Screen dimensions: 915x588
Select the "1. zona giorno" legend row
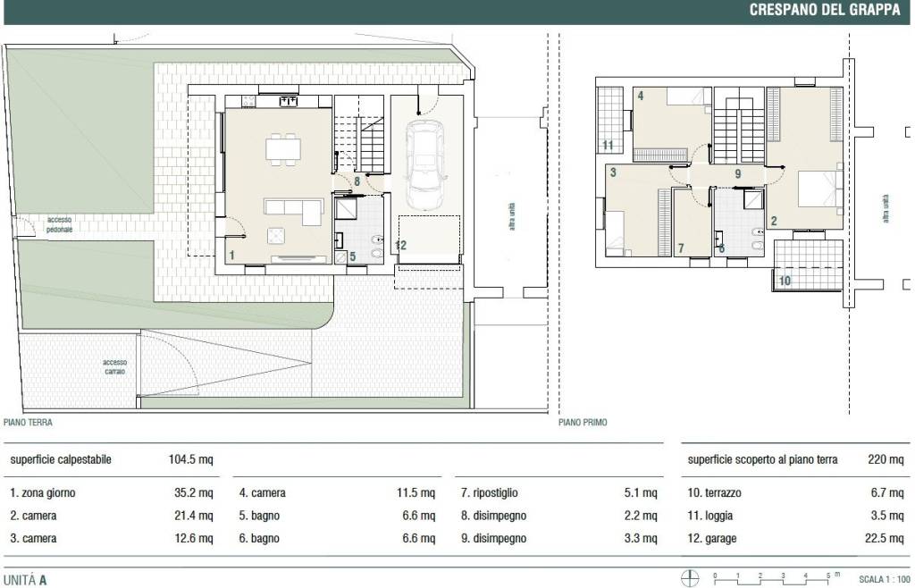point(112,492)
